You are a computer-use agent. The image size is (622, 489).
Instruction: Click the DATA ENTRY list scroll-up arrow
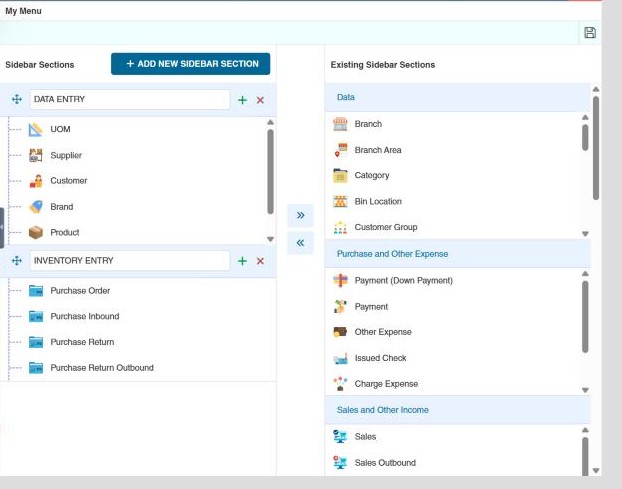pyautogui.click(x=271, y=122)
